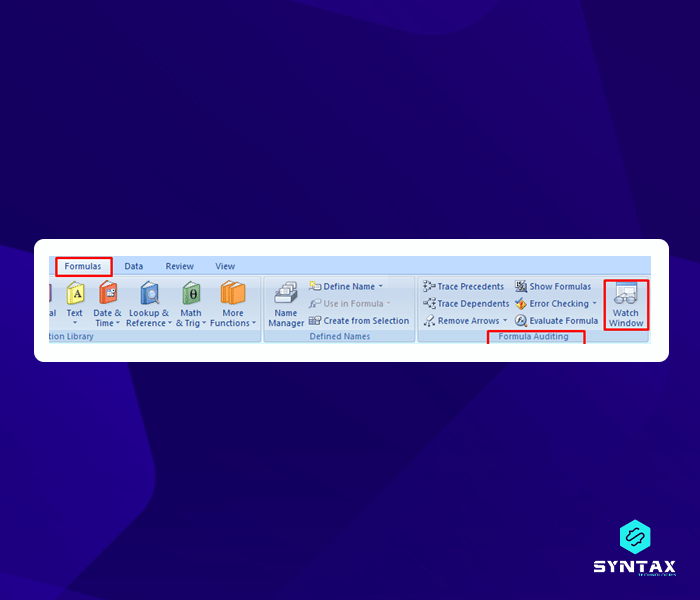Image resolution: width=700 pixels, height=600 pixels.
Task: Click the Defined Names group label
Action: pos(340,337)
